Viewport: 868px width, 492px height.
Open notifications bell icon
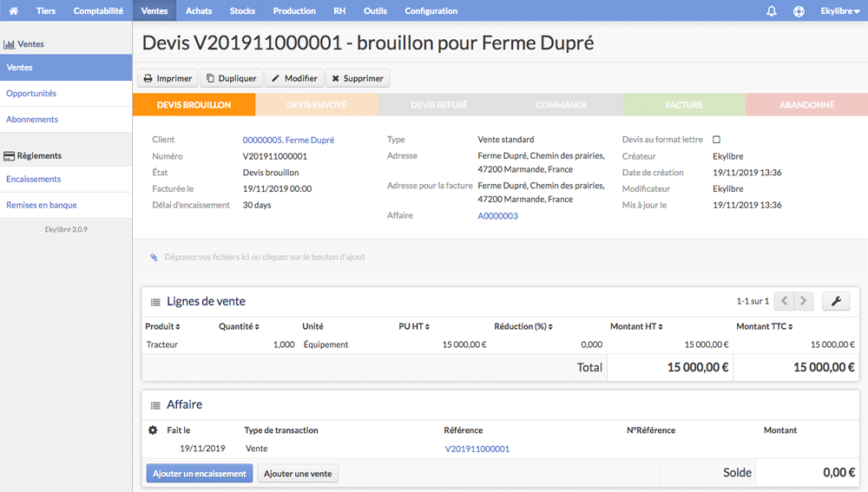(x=771, y=10)
